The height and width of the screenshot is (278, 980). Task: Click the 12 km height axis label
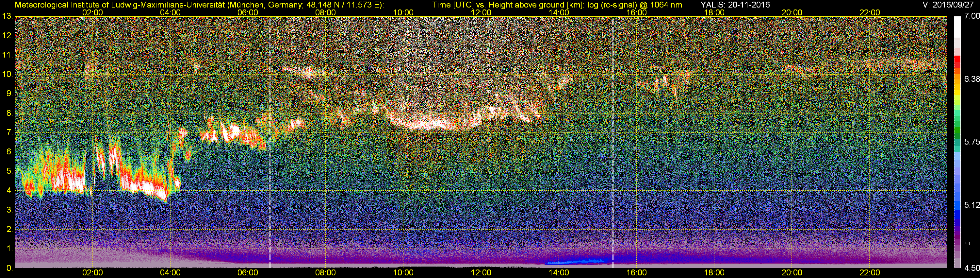(x=7, y=36)
